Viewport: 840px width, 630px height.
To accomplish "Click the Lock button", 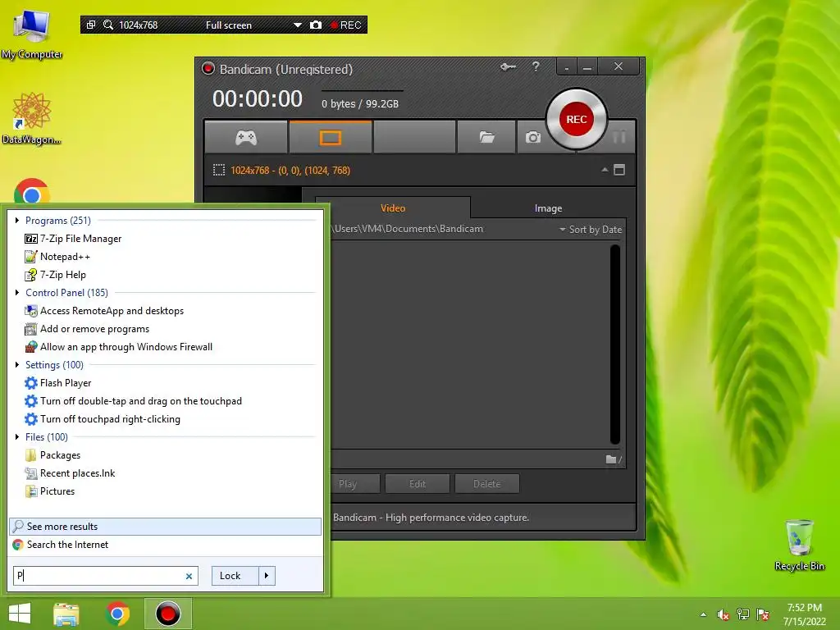I will [x=235, y=576].
